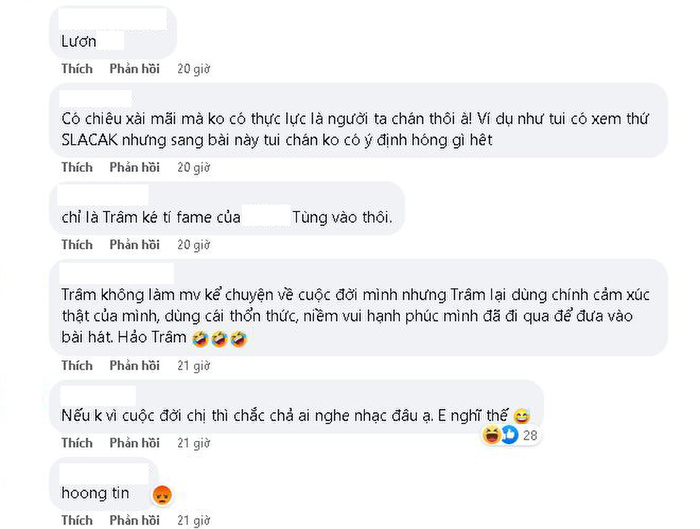Image resolution: width=700 pixels, height=529 pixels.
Task: Click the Haha reaction icon beside count 28
Action: point(491,435)
